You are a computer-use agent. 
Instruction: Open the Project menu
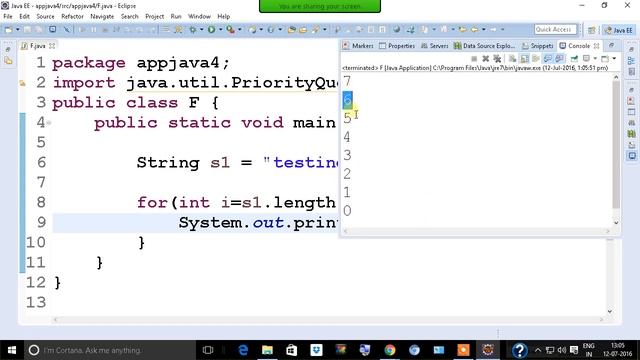tap(154, 16)
